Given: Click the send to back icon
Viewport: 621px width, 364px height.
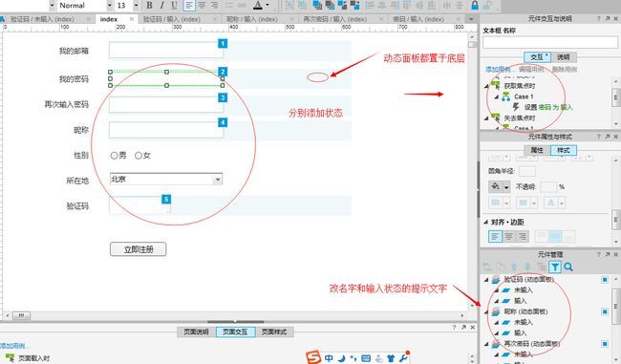Looking at the screenshot, I should (330, 5).
